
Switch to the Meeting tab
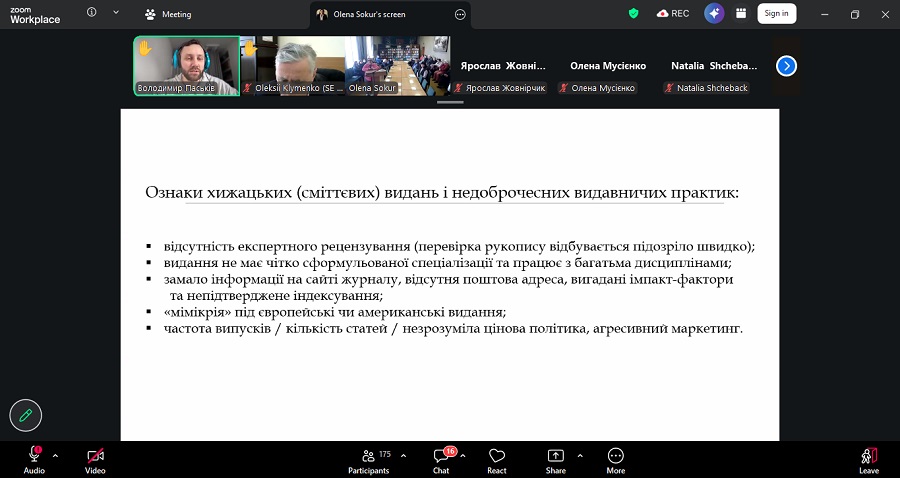tap(168, 15)
